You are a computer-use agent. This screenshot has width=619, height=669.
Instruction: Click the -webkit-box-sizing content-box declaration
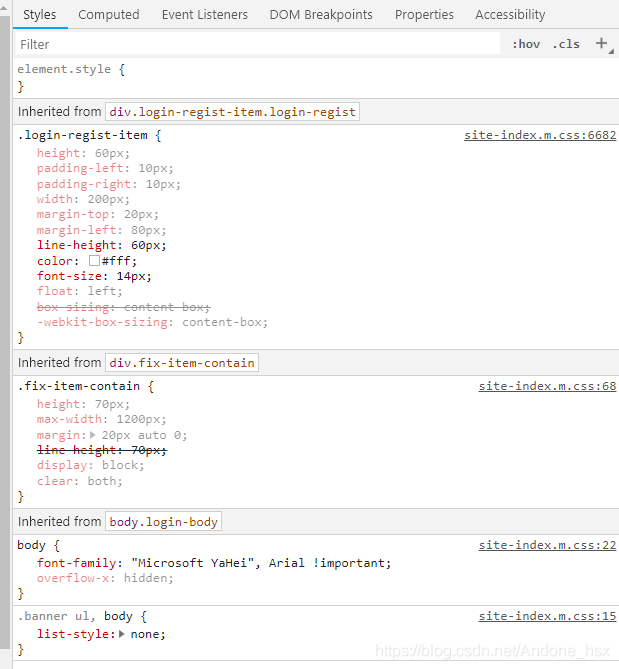click(152, 322)
